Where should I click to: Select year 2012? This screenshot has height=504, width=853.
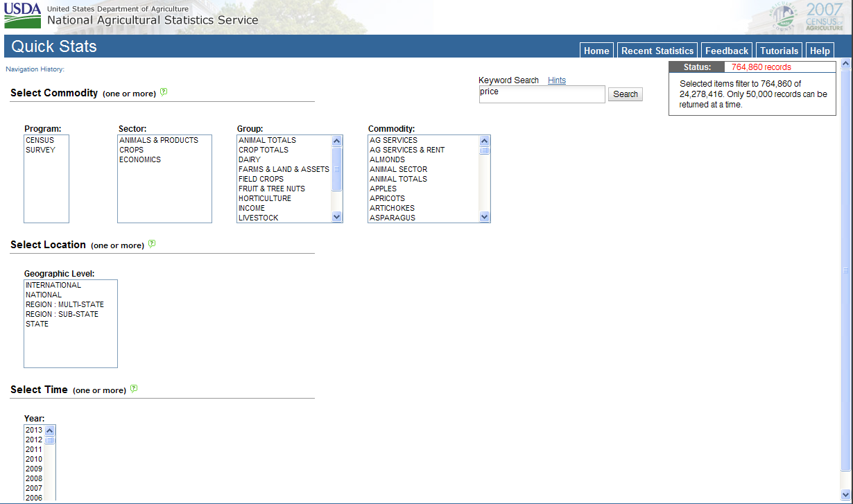pyautogui.click(x=34, y=440)
